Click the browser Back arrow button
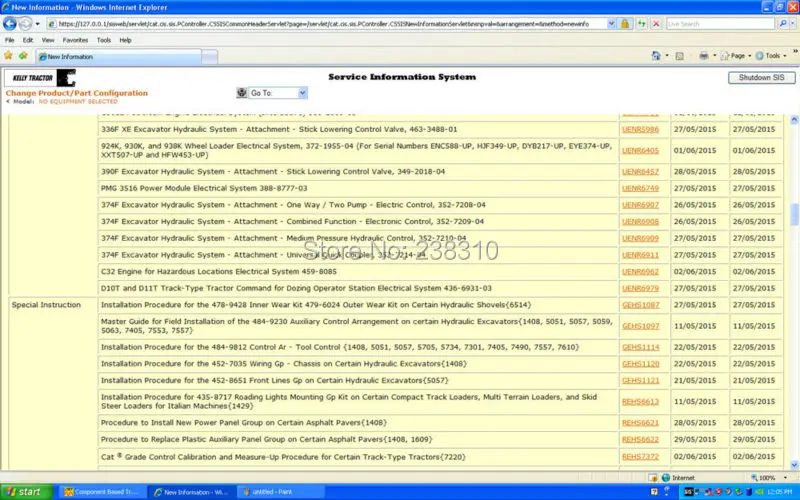The height and width of the screenshot is (500, 800). [x=12, y=22]
